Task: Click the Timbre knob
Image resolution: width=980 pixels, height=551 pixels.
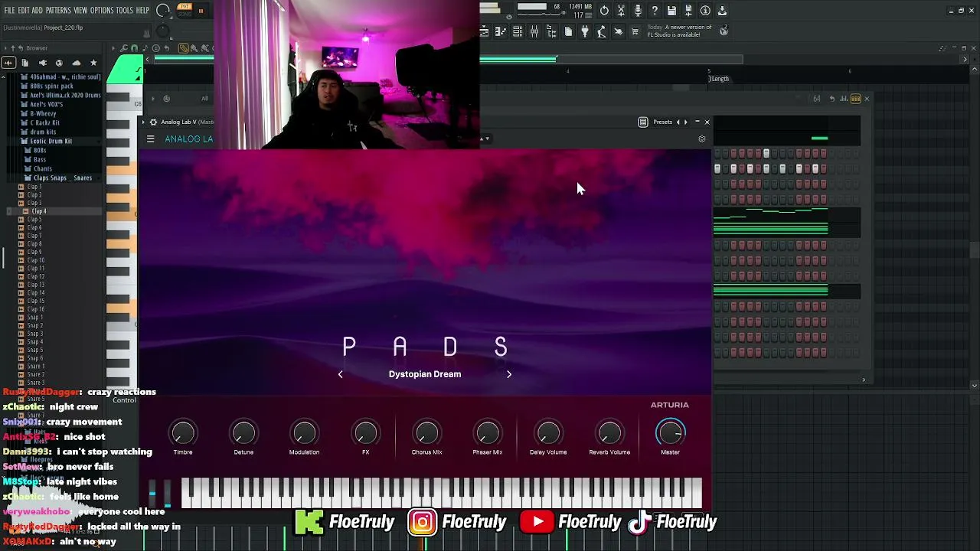Action: tap(183, 433)
